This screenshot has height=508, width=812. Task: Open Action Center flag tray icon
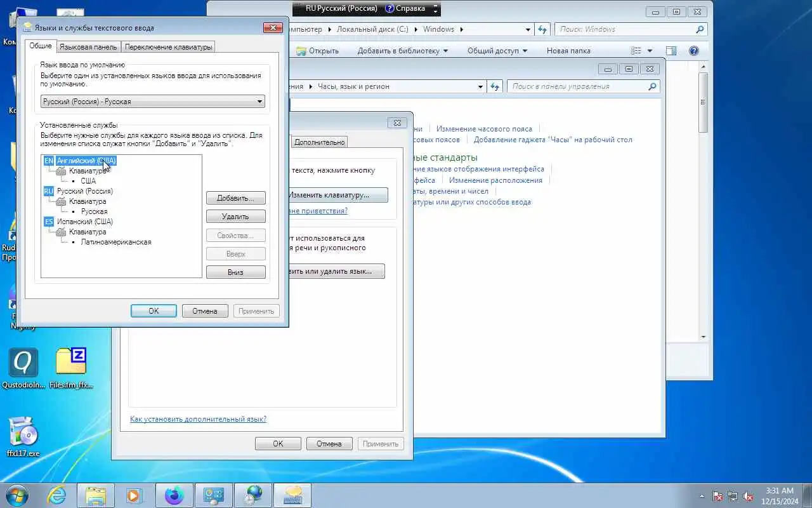[x=717, y=496]
